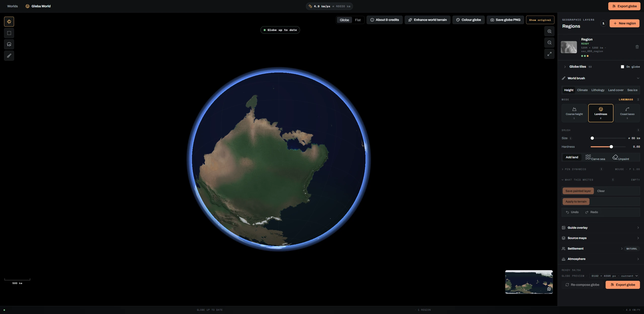Select the Carve sea brush action

[x=595, y=158]
